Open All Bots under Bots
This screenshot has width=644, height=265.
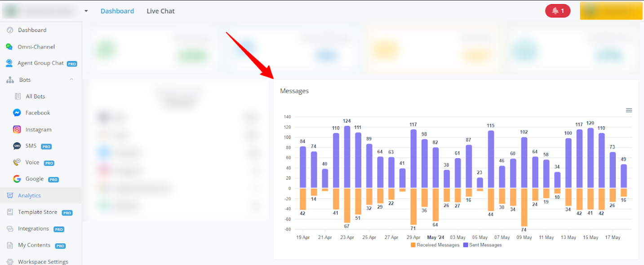(x=35, y=96)
